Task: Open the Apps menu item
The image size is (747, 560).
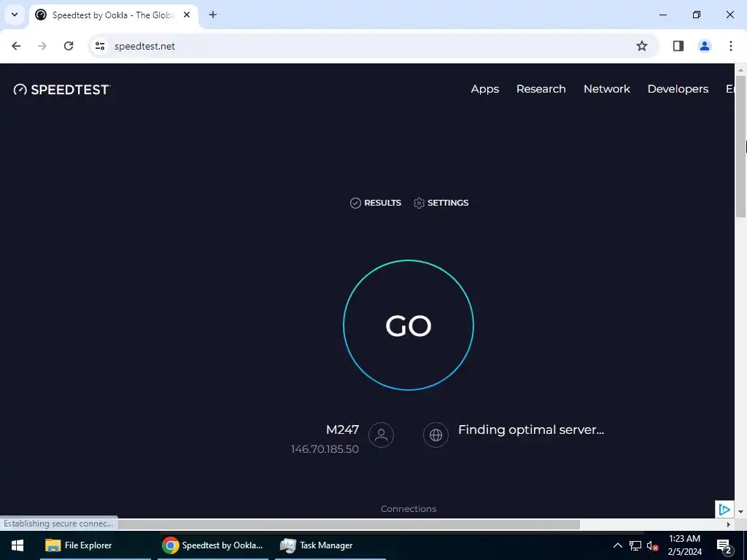Action: pyautogui.click(x=485, y=89)
